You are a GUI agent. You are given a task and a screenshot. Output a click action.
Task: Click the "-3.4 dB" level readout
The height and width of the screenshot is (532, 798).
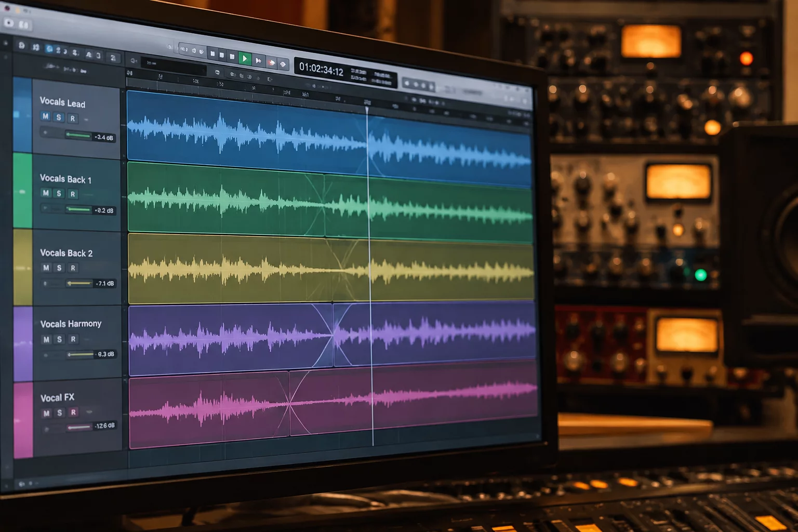(x=104, y=138)
